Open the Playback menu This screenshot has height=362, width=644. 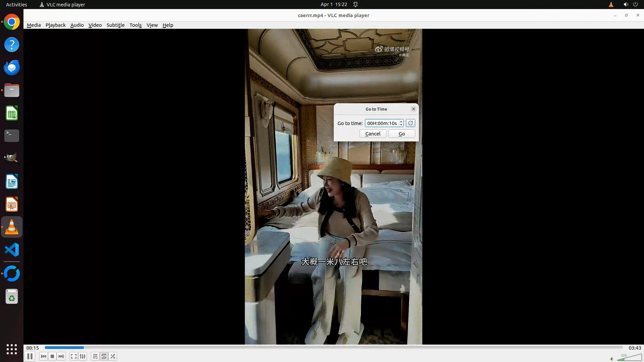point(55,25)
